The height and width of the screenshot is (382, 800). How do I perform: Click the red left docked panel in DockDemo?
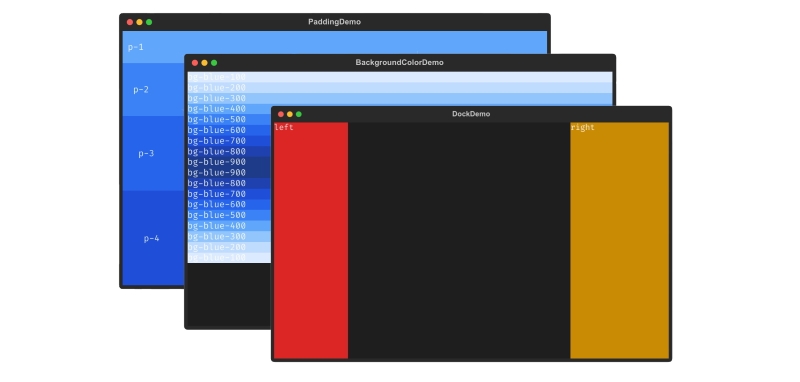[311, 240]
